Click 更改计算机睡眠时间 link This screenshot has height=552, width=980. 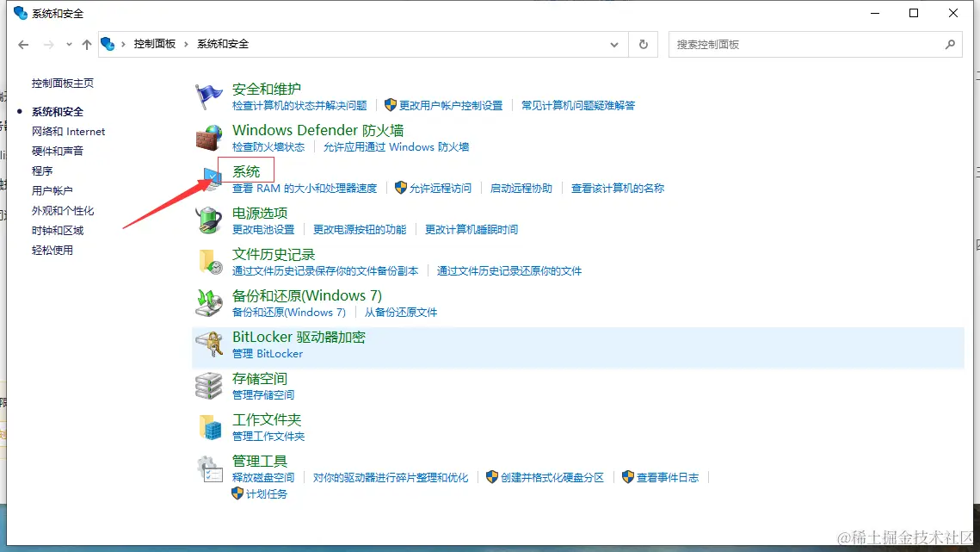[472, 230]
